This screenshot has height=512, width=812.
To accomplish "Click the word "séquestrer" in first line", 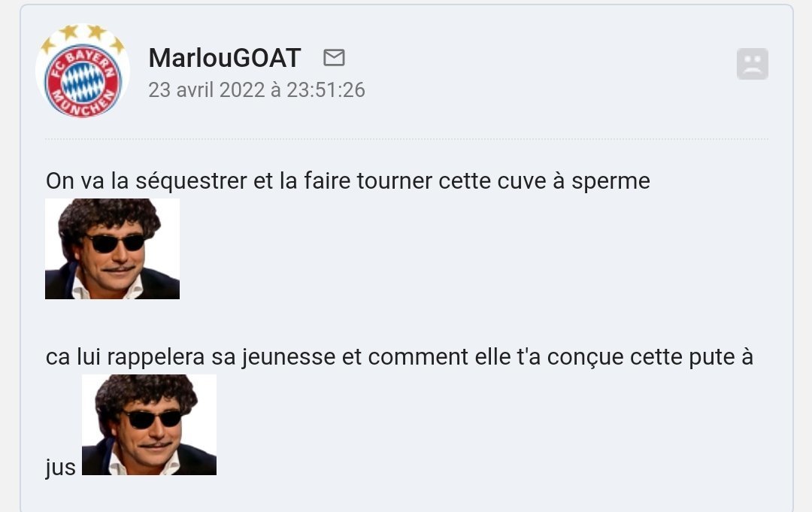I will click(x=191, y=181).
